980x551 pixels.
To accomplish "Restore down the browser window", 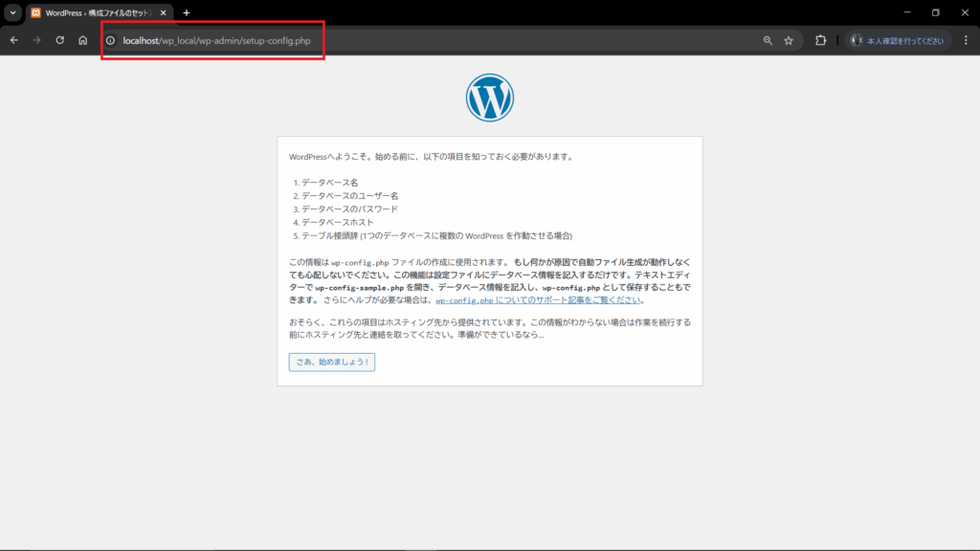I will [936, 12].
